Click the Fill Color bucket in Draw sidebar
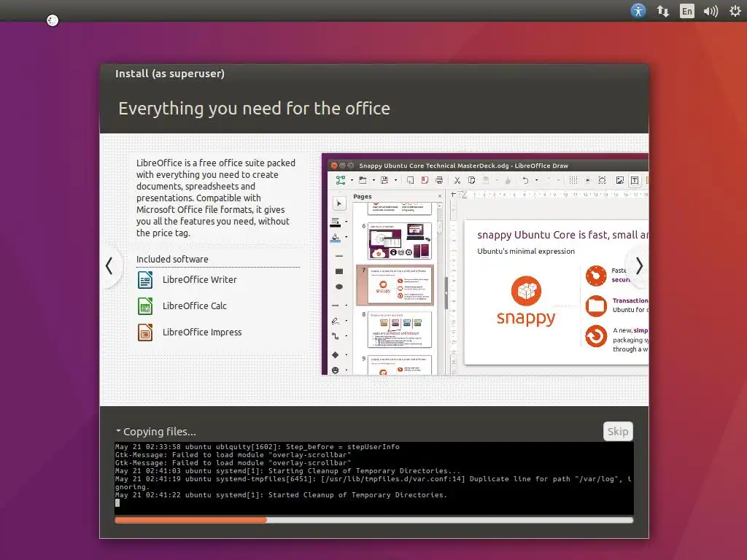The height and width of the screenshot is (560, 747). [336, 238]
